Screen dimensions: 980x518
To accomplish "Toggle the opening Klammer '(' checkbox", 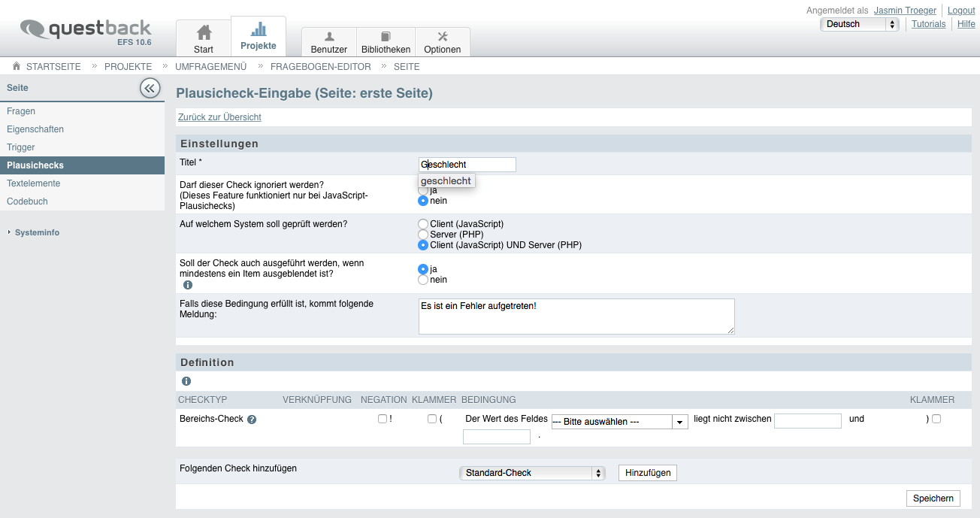I will [432, 419].
